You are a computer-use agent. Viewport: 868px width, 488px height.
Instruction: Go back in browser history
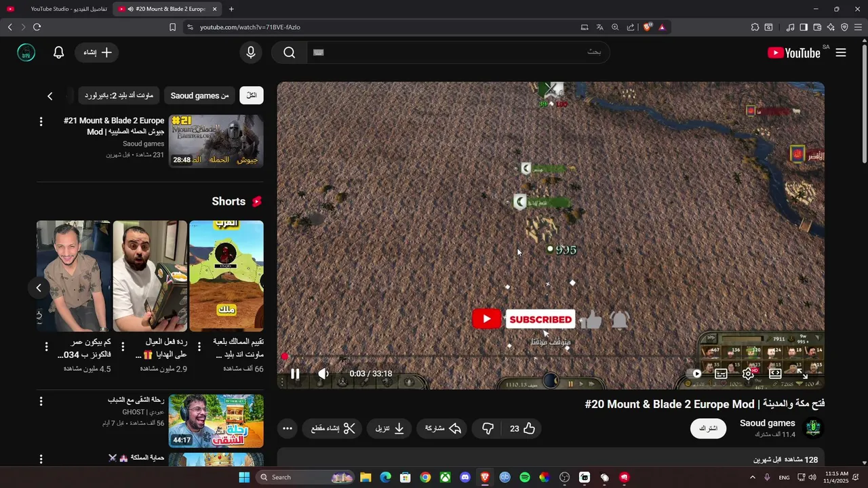[x=9, y=27]
